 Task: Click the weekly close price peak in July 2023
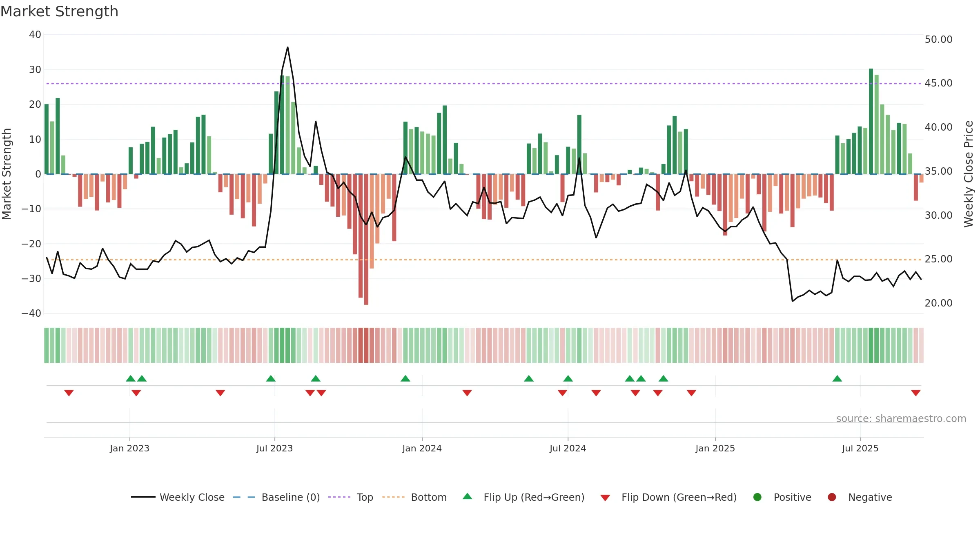point(287,47)
